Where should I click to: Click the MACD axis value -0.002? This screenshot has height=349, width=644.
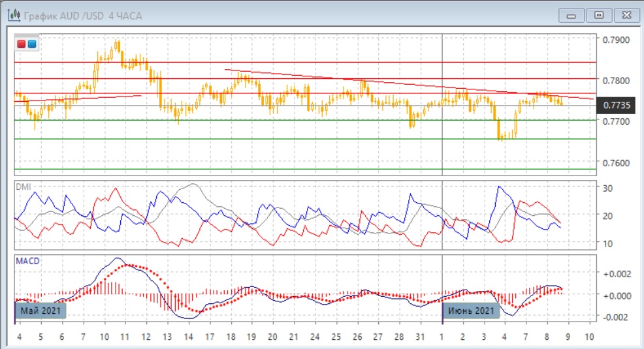[617, 317]
